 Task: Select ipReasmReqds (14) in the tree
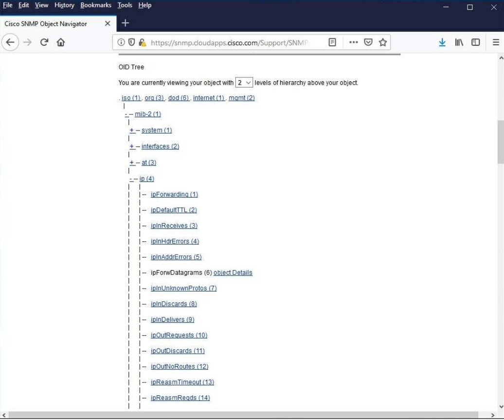(x=180, y=398)
